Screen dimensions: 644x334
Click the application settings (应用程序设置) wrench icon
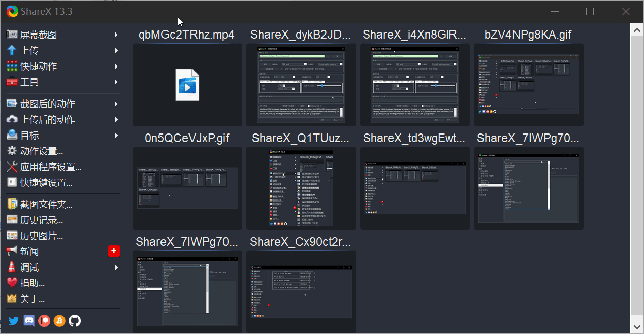pyautogui.click(x=12, y=166)
